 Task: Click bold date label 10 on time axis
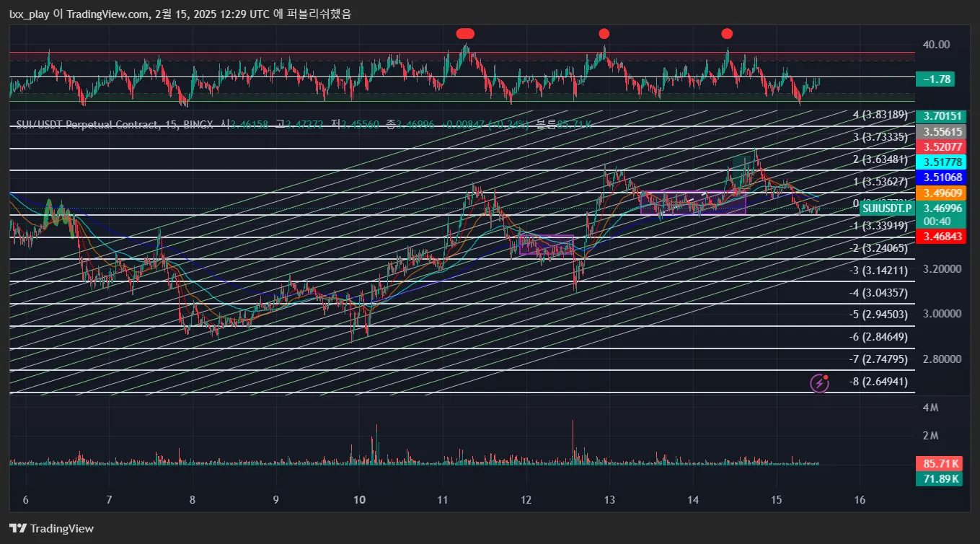[360, 500]
